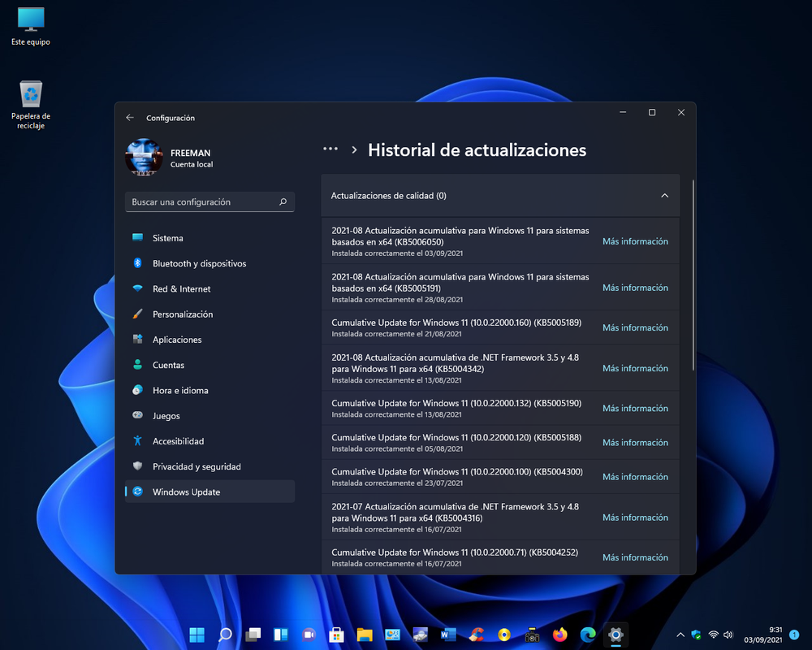
Task: Launch Microsoft Store from taskbar
Action: (x=337, y=635)
